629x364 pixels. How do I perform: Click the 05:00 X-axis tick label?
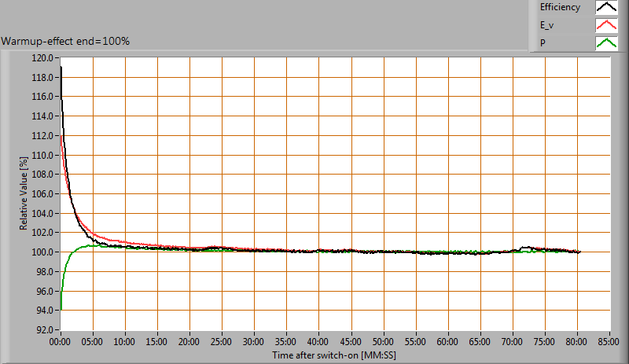pyautogui.click(x=93, y=343)
